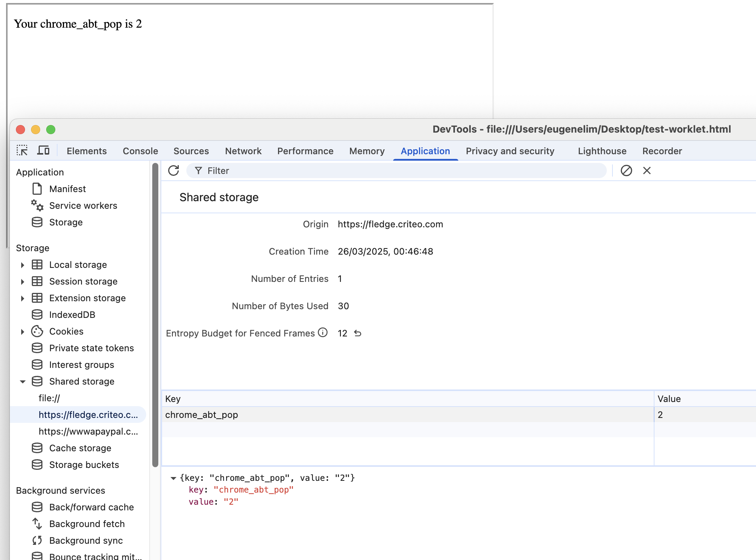This screenshot has height=560, width=756.
Task: Select the IndexedDB storage icon
Action: (37, 314)
